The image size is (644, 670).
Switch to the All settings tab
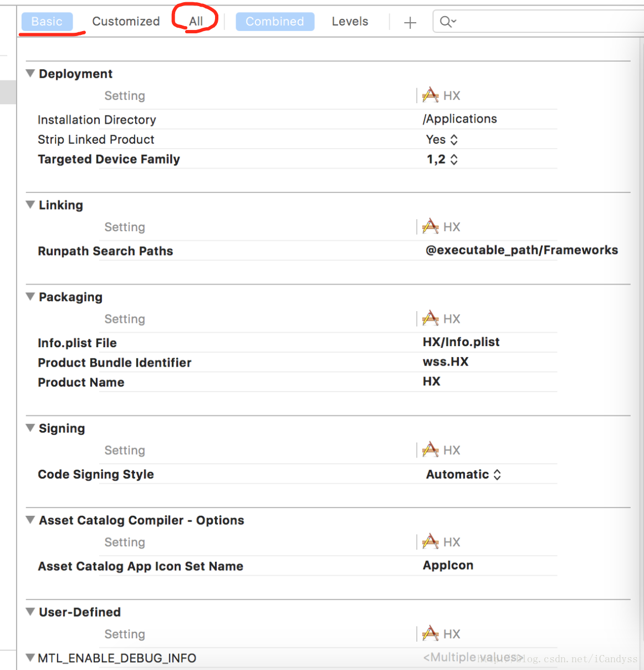pyautogui.click(x=196, y=22)
